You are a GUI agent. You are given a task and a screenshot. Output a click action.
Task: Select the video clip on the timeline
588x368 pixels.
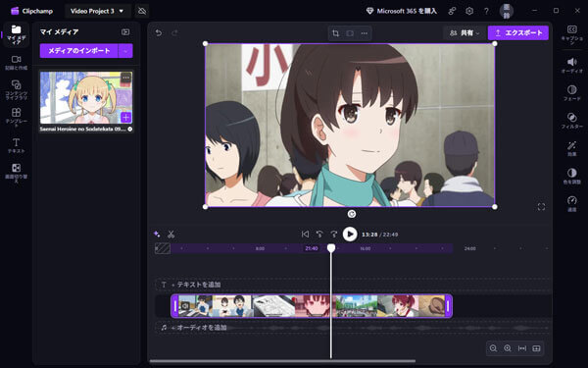tap(312, 306)
